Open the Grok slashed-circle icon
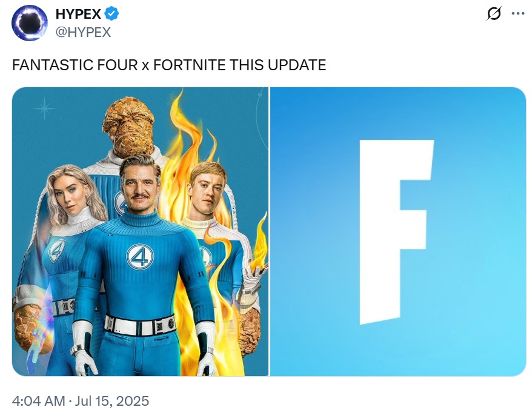Viewport: 532px width, 410px height. 494,14
